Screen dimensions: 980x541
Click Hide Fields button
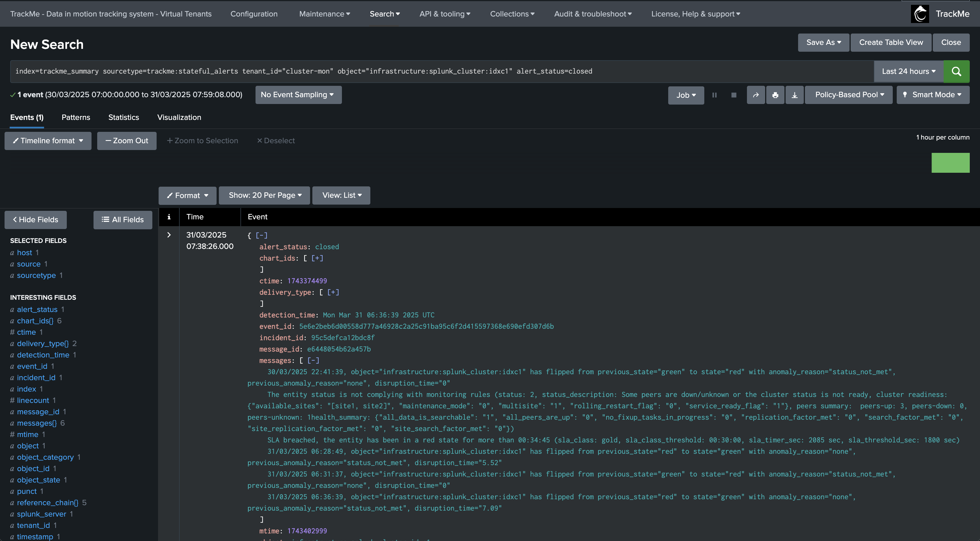(x=35, y=220)
